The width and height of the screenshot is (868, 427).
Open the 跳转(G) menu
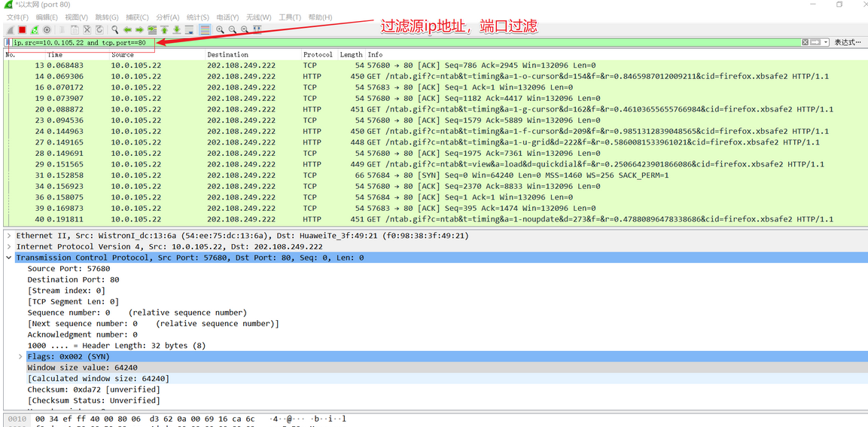[106, 18]
